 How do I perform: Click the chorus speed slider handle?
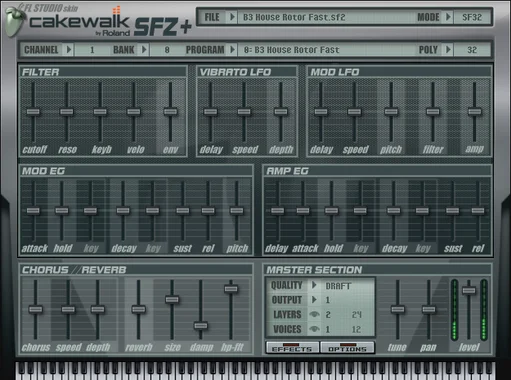point(68,309)
